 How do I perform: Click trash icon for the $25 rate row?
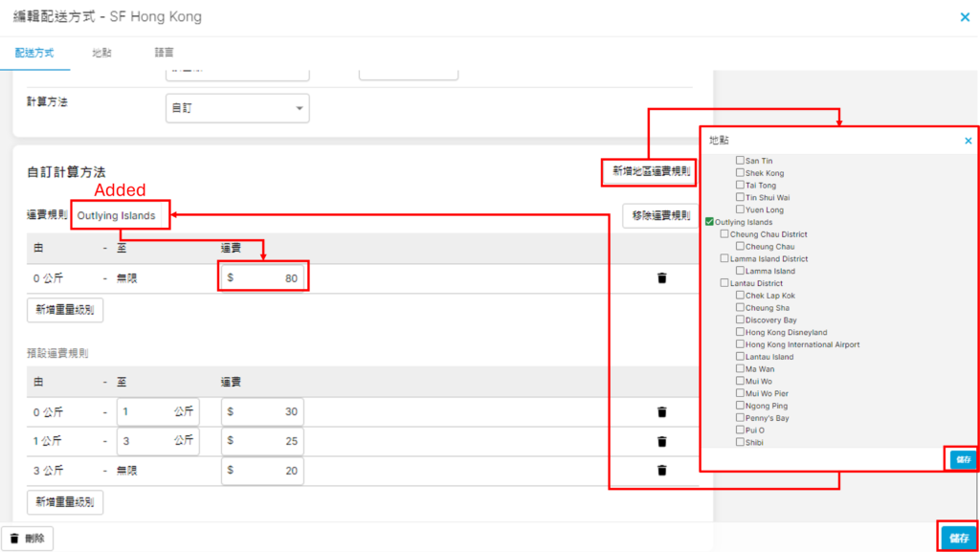point(661,442)
